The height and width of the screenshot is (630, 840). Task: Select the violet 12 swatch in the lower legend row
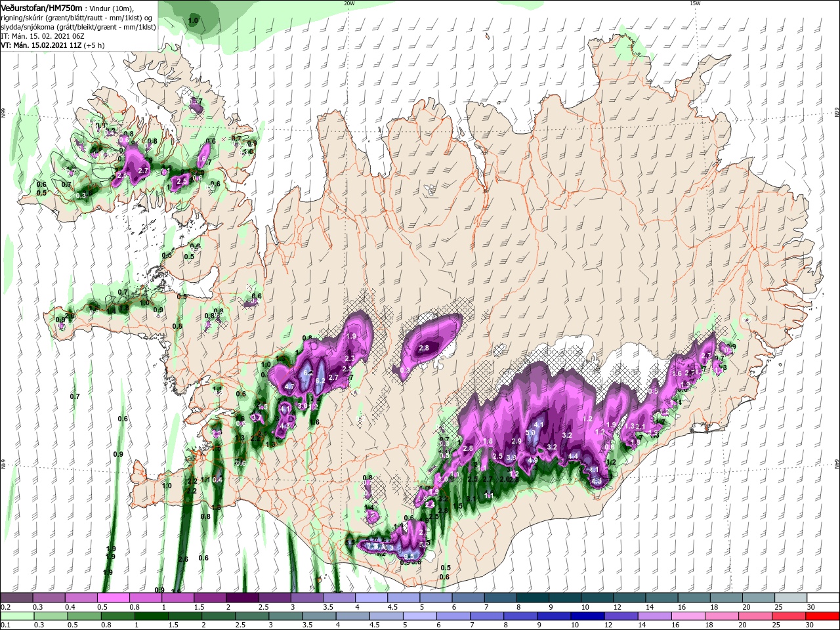click(x=621, y=616)
